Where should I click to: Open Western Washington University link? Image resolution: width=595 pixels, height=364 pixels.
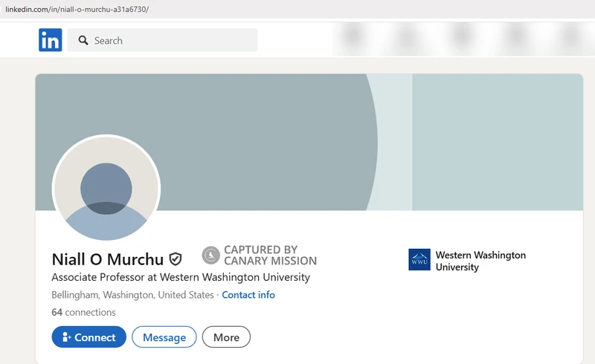480,261
